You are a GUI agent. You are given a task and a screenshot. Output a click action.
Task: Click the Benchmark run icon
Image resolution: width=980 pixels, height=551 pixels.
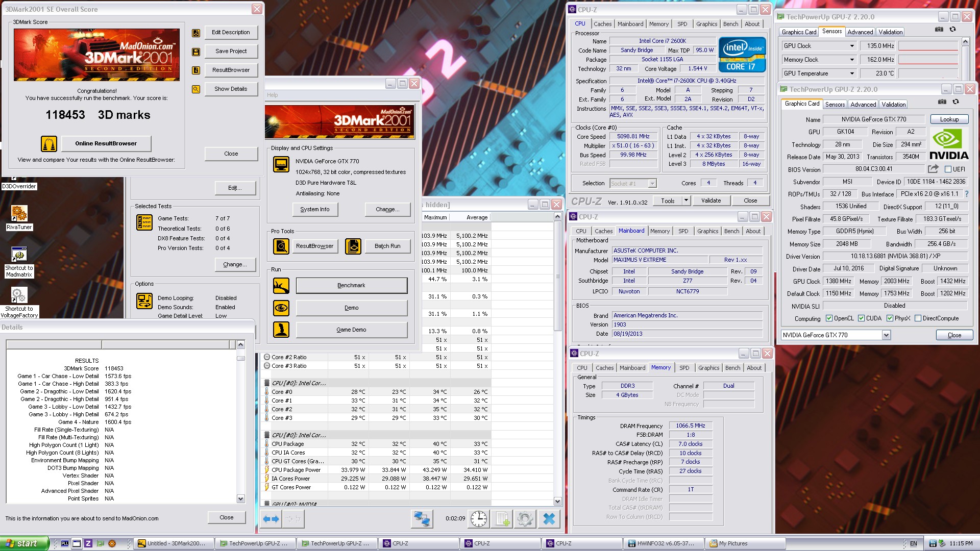click(281, 286)
